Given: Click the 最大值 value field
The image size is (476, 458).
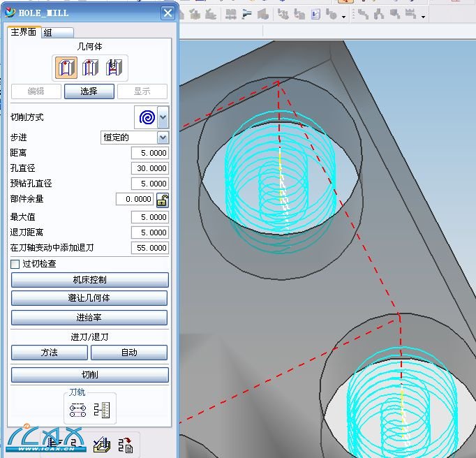Looking at the screenshot, I should coord(149,217).
